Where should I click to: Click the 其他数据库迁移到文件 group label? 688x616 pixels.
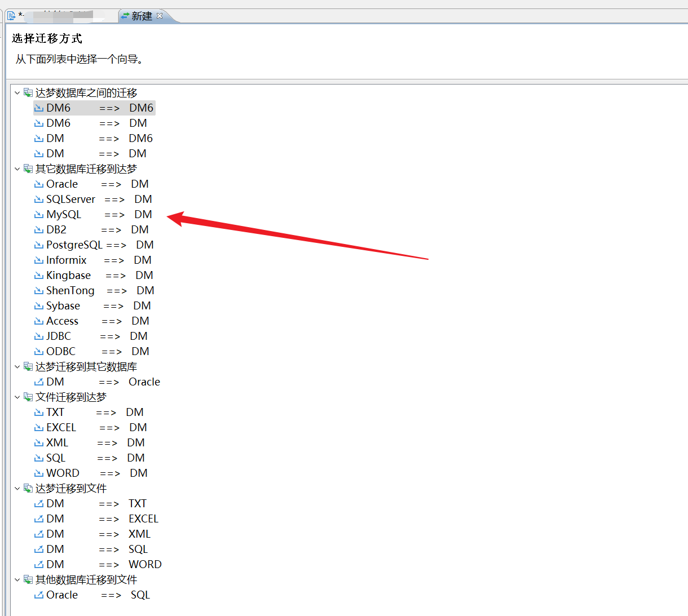[86, 579]
